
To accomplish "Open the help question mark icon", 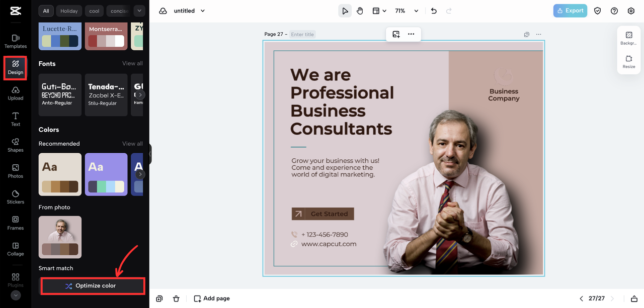I will tap(614, 11).
